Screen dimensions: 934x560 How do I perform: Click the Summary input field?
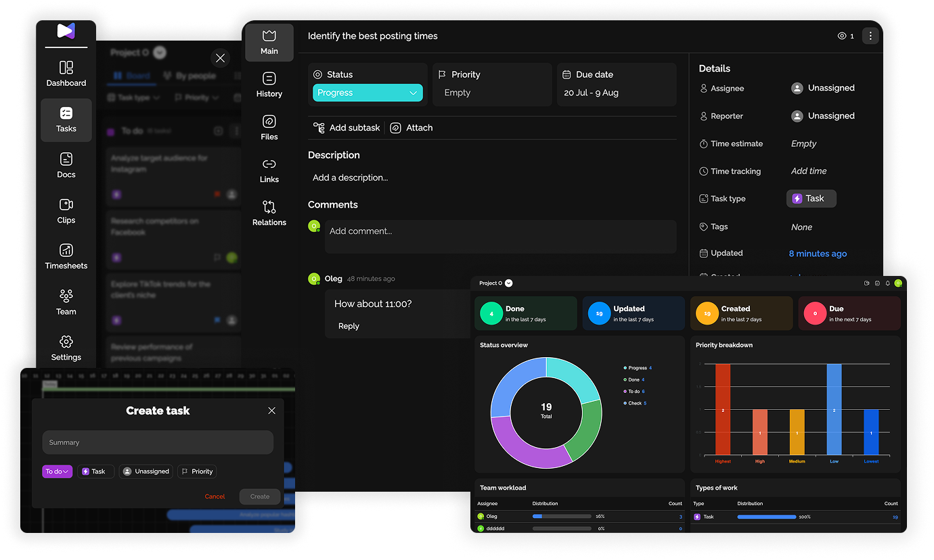[158, 442]
